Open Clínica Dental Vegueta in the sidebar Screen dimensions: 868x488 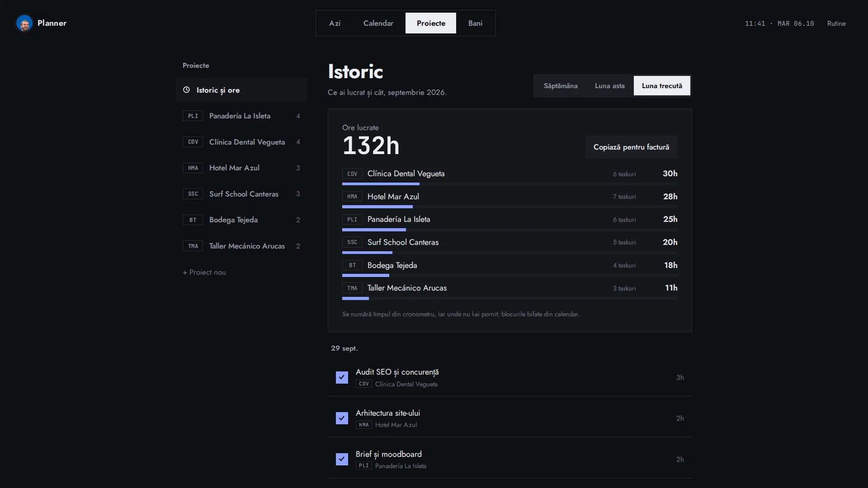[x=241, y=142]
